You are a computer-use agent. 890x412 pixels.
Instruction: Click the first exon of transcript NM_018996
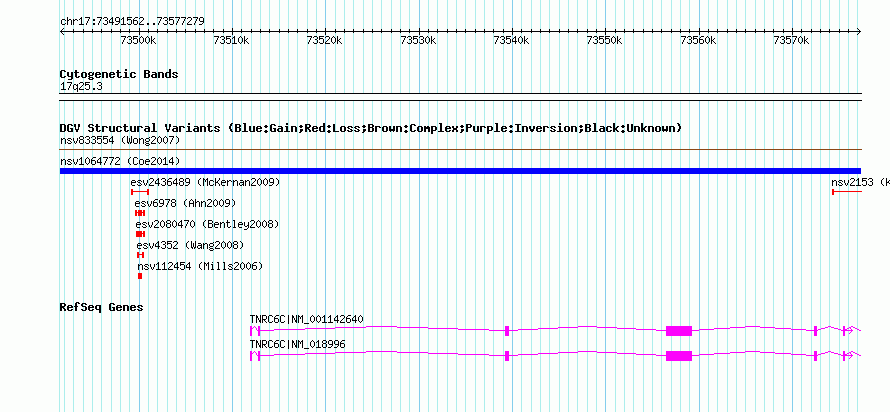click(x=251, y=356)
